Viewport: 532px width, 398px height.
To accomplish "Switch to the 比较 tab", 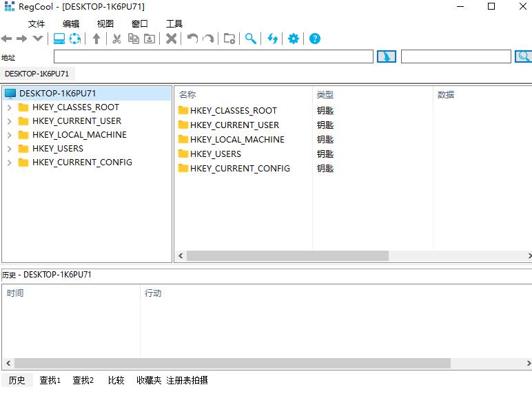I will tap(116, 380).
